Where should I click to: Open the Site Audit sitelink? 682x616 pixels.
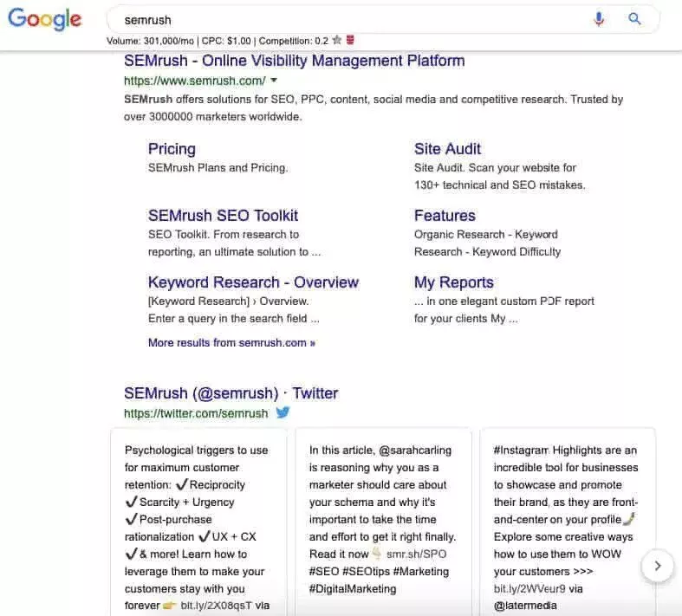click(447, 149)
